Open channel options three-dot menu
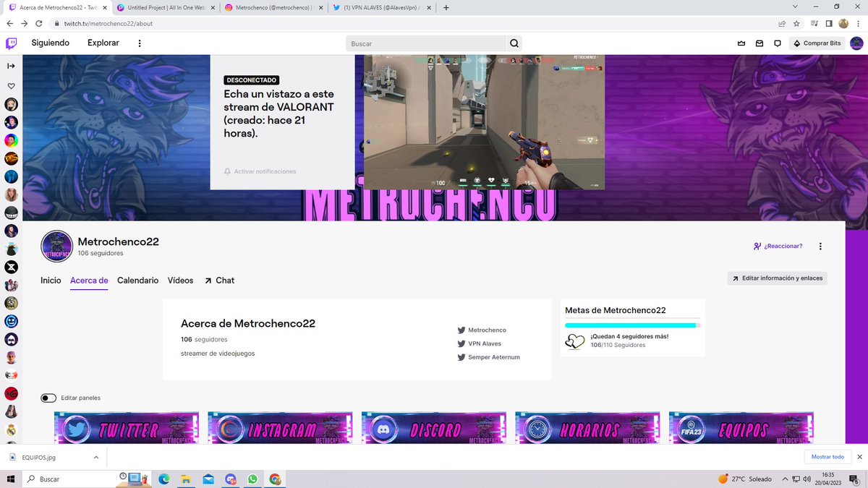Screen dimensions: 868x488 [820, 246]
